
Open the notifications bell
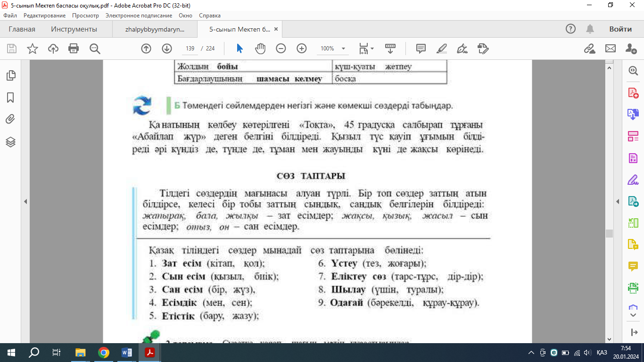point(590,29)
